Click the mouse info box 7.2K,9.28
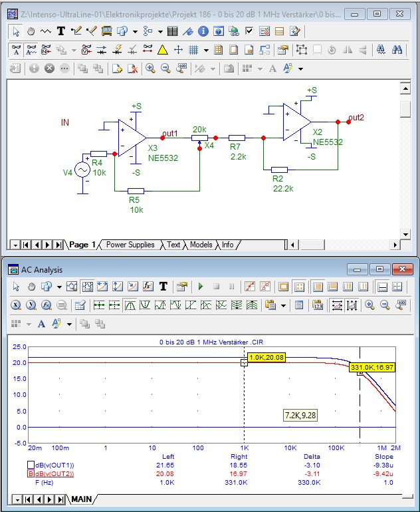 (300, 416)
